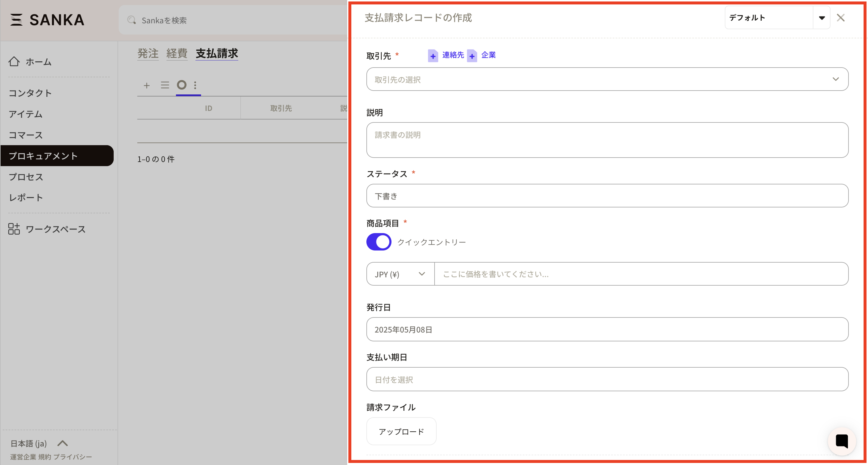Open the 運営企業 footer link
Image resolution: width=868 pixels, height=465 pixels.
tap(23, 457)
